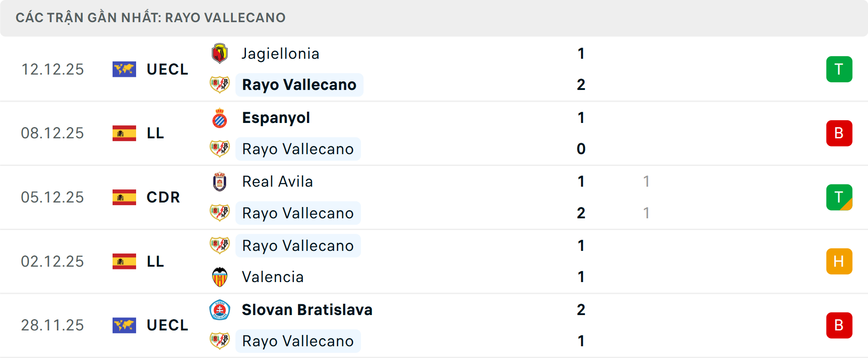The width and height of the screenshot is (868, 358).
Task: Select the LL competition label on 02.12.25 row
Action: click(x=155, y=261)
